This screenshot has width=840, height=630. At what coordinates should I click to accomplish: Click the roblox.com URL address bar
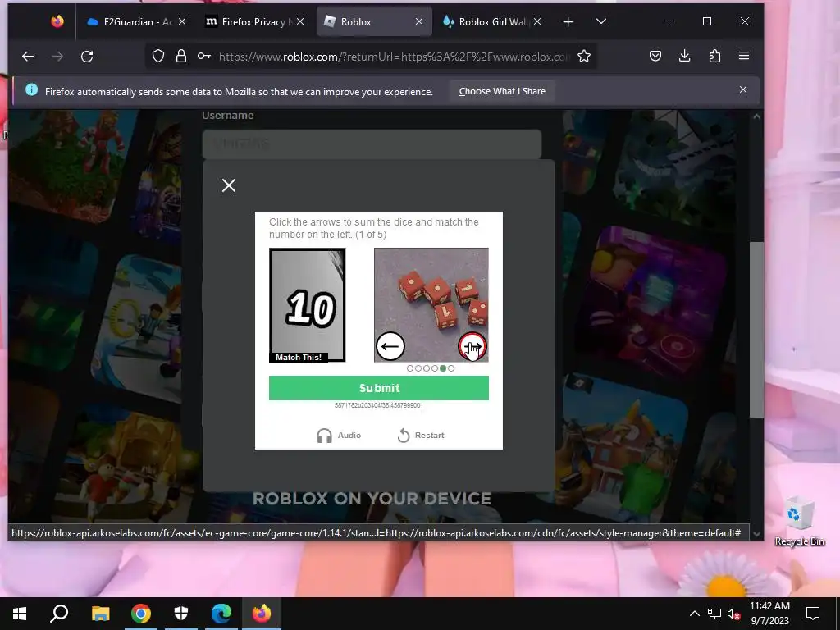394,57
